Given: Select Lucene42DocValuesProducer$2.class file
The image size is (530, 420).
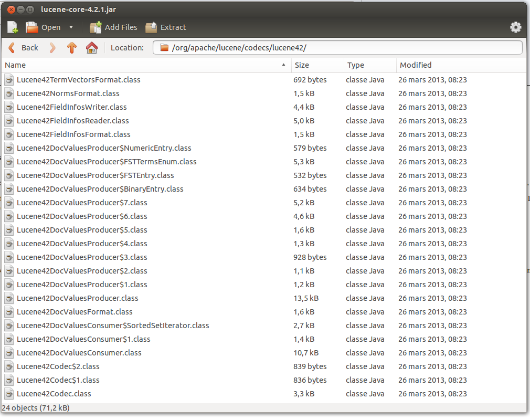Looking at the screenshot, I should 263,271.
